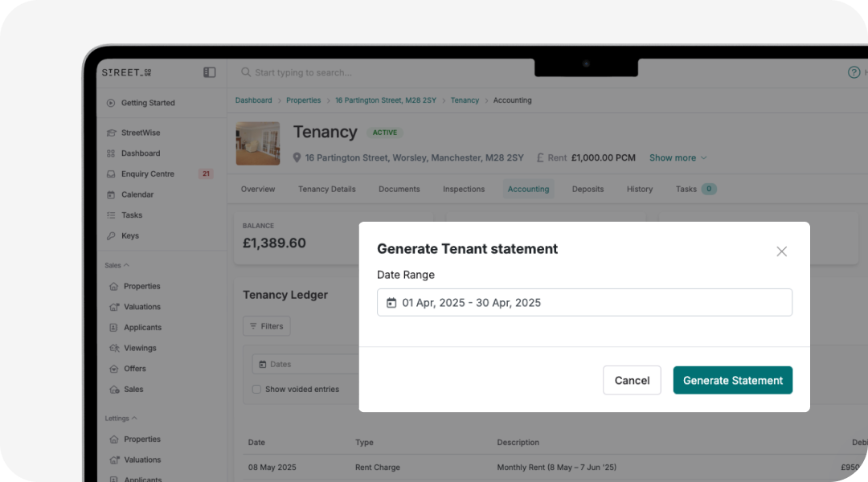Image resolution: width=868 pixels, height=482 pixels.
Task: Click the calendar icon in Date Range field
Action: tap(391, 302)
